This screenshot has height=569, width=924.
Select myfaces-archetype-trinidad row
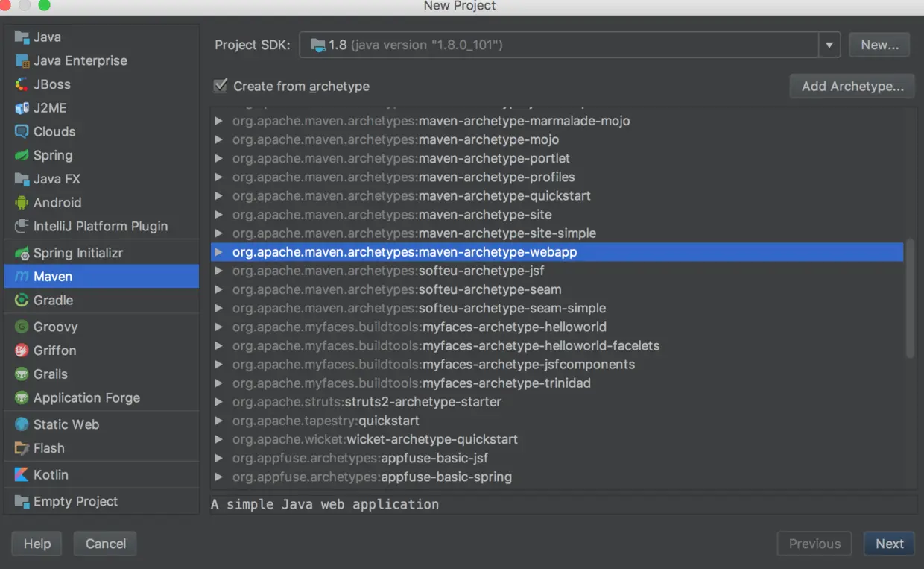[557, 383]
